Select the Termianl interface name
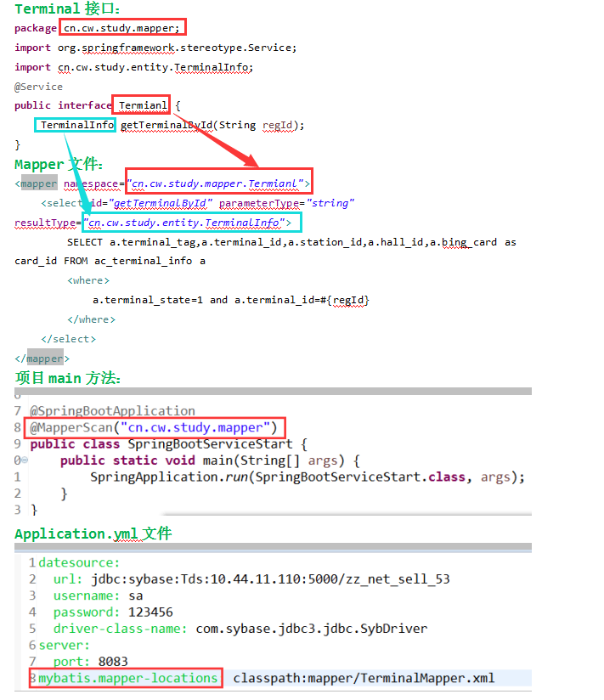604x700 pixels. pos(142,105)
